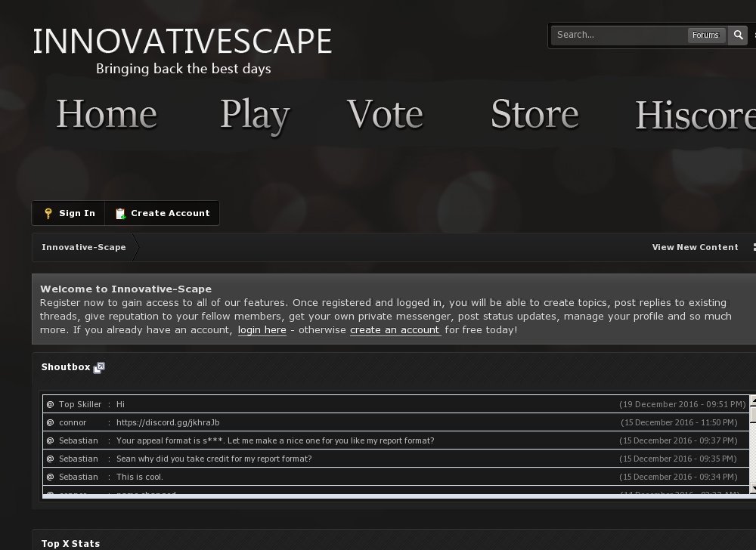Visit the Store page
The image size is (756, 550).
click(534, 114)
